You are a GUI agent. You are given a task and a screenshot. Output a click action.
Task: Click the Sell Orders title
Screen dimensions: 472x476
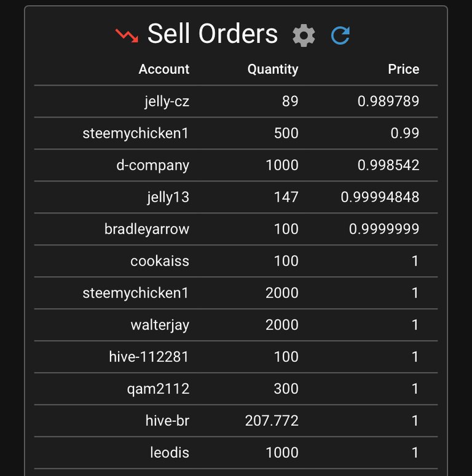click(x=213, y=33)
